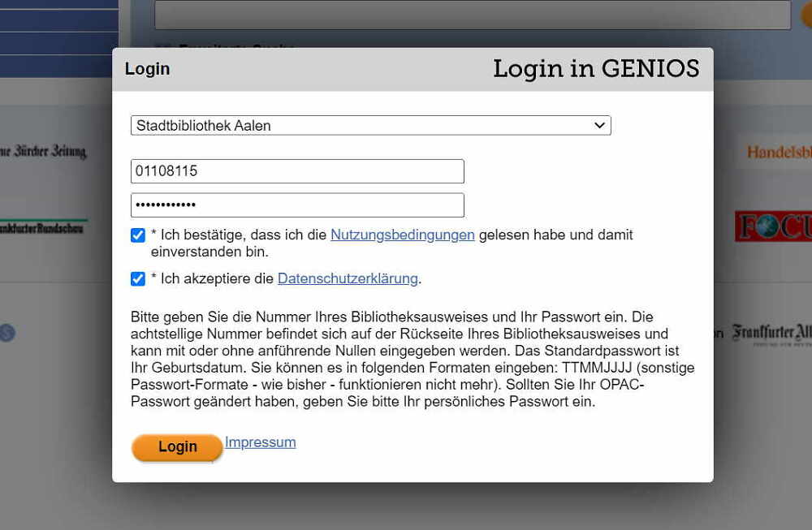Open the Impressum link
Viewport: 812px width, 530px height.
260,442
